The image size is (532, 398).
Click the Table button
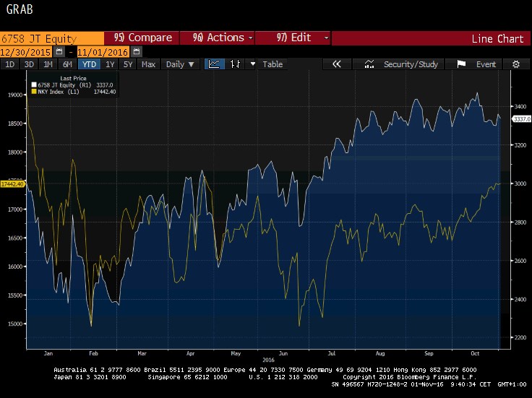pos(273,64)
